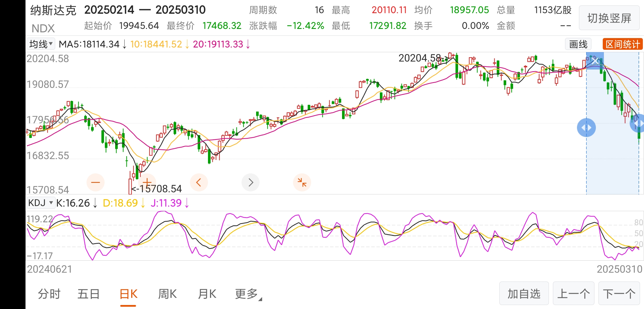The width and height of the screenshot is (644, 309).
Task: Go to next stock with 下一个
Action: pos(619,294)
